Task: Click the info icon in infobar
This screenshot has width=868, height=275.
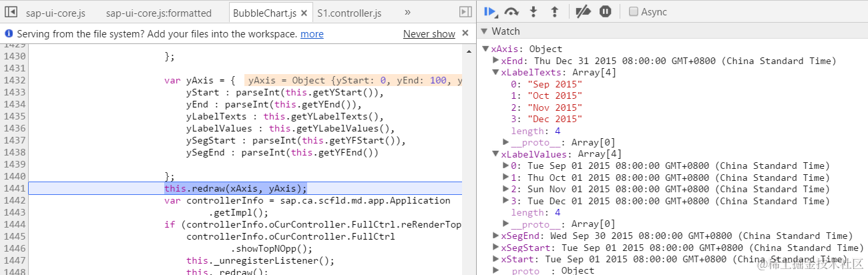Action: tap(9, 33)
